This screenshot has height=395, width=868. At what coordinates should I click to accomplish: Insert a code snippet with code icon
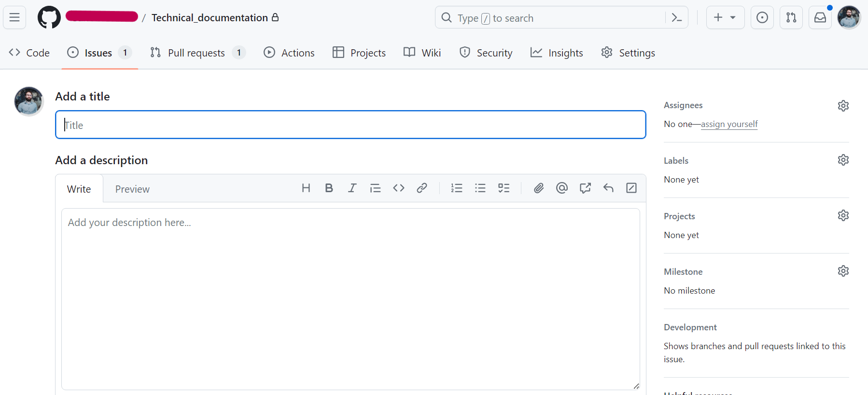coord(398,188)
